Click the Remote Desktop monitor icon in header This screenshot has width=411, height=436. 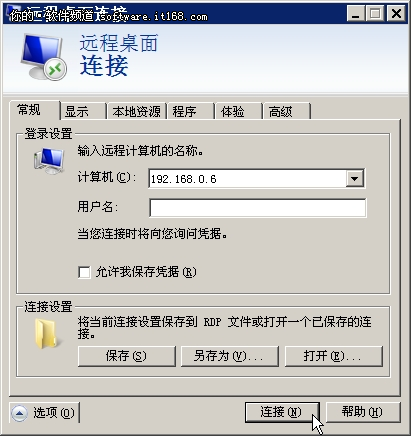43,57
